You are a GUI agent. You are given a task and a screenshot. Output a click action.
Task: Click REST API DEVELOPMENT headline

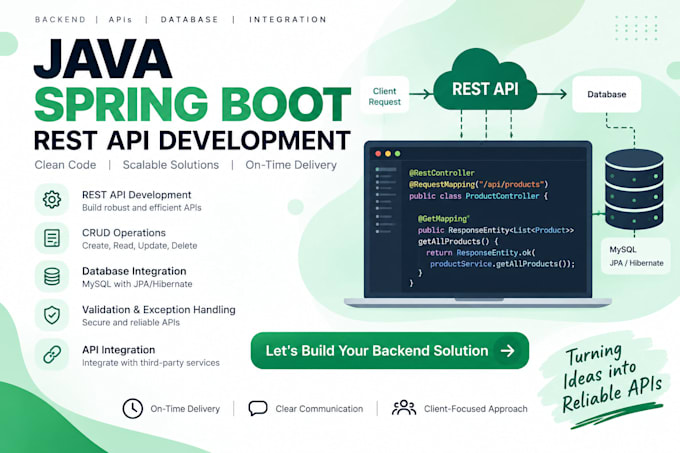[x=192, y=140]
